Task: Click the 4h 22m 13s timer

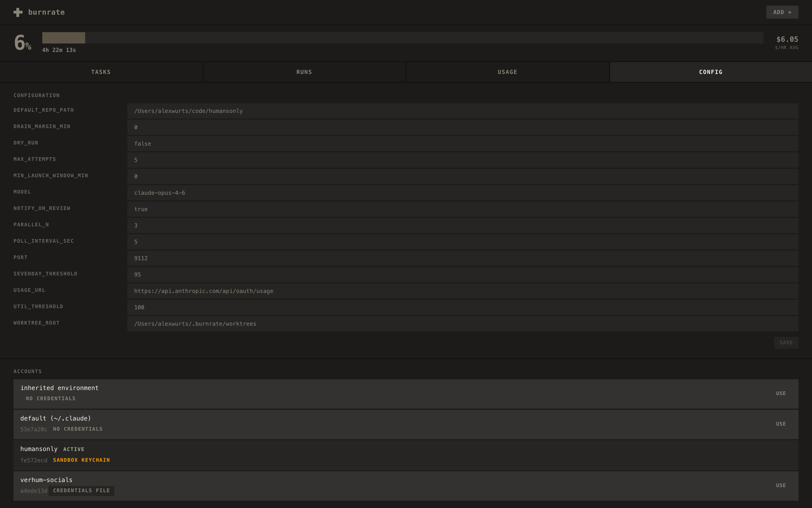Action: 59,50
